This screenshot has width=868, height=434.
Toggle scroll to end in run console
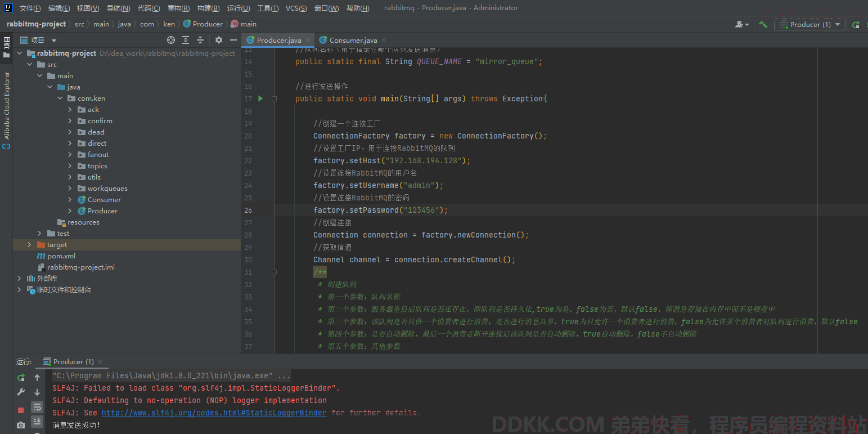[x=37, y=421]
